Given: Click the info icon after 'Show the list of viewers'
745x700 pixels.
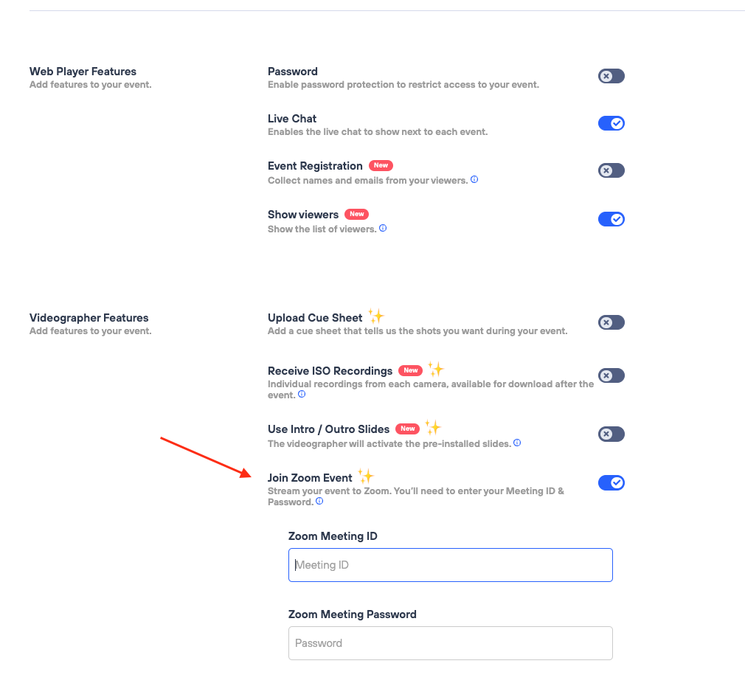Looking at the screenshot, I should 383,228.
